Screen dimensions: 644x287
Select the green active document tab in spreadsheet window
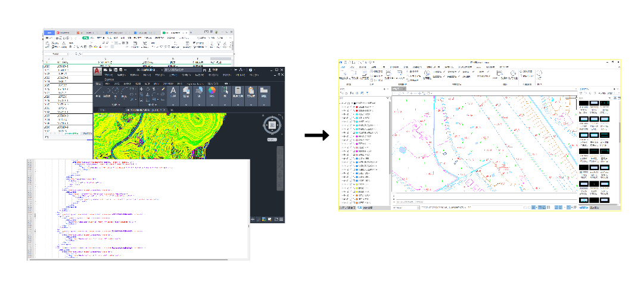click(x=175, y=32)
